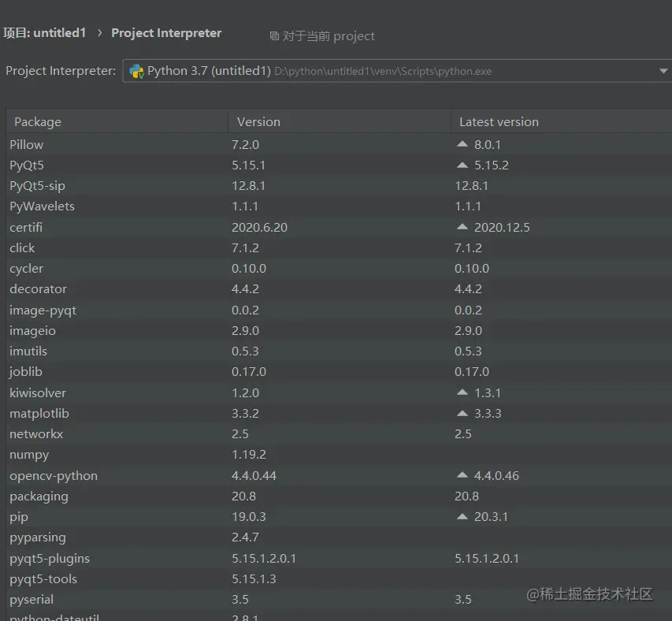Select the PyQt5-sip package row
Screen dimensions: 672x621
click(x=339, y=185)
